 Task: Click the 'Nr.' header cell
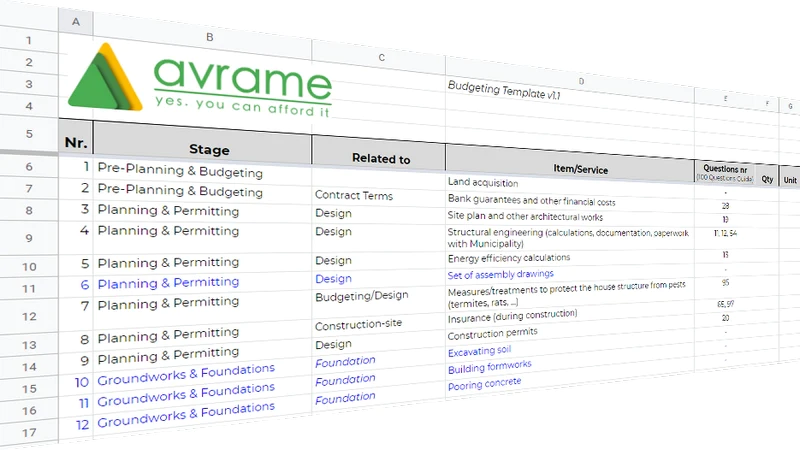[76, 142]
